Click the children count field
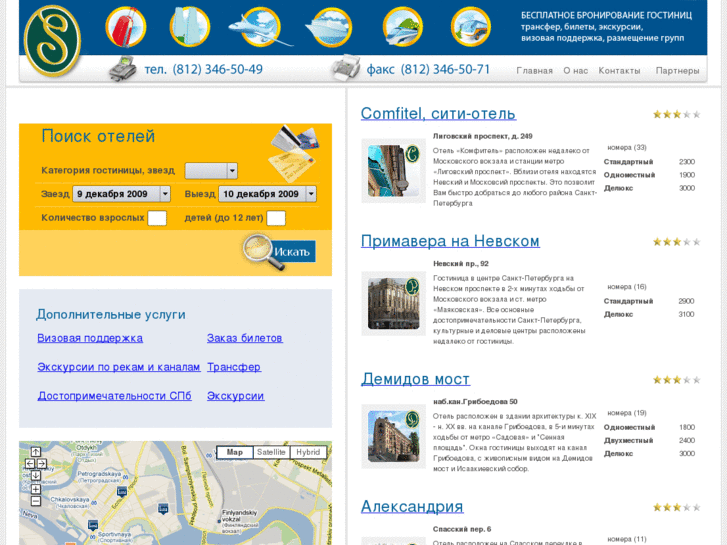Viewport: 727px width, 545px height. click(x=276, y=218)
